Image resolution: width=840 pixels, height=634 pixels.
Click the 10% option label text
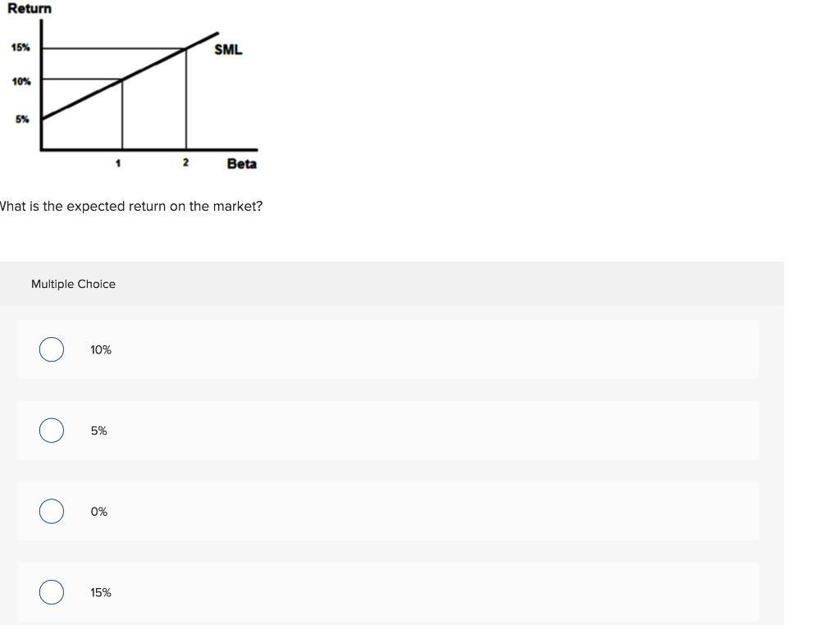[100, 349]
